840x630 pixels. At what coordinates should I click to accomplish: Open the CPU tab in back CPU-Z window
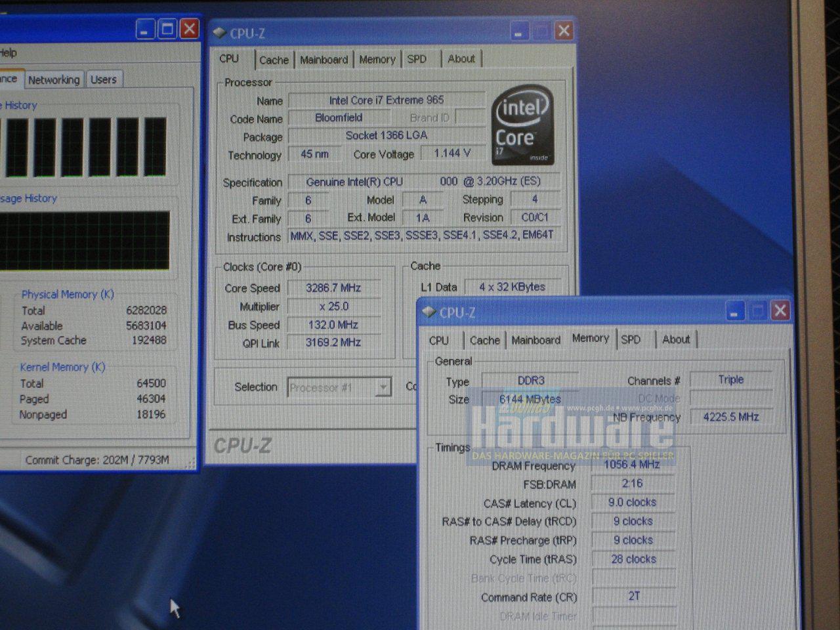tap(229, 58)
